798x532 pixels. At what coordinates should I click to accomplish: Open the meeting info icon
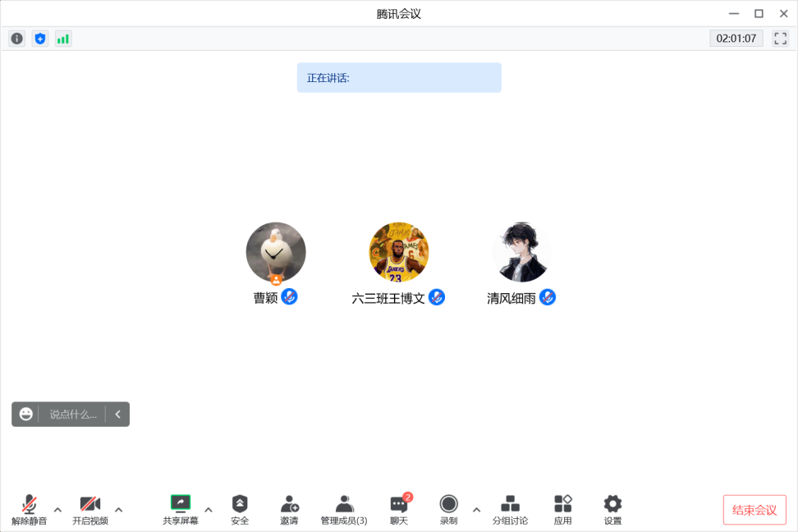(x=16, y=39)
